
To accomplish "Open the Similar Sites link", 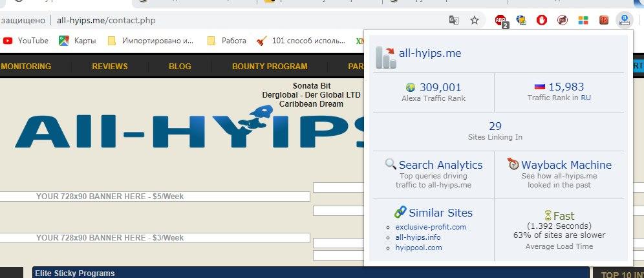I will pyautogui.click(x=441, y=213).
